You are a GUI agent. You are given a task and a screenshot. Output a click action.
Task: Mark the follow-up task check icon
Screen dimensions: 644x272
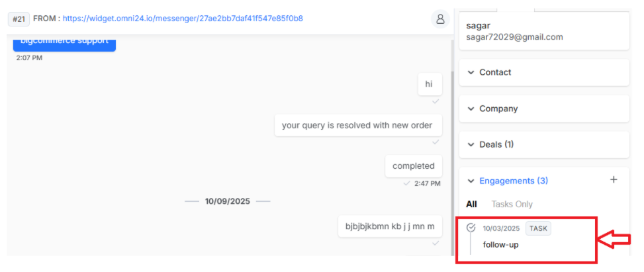(471, 227)
